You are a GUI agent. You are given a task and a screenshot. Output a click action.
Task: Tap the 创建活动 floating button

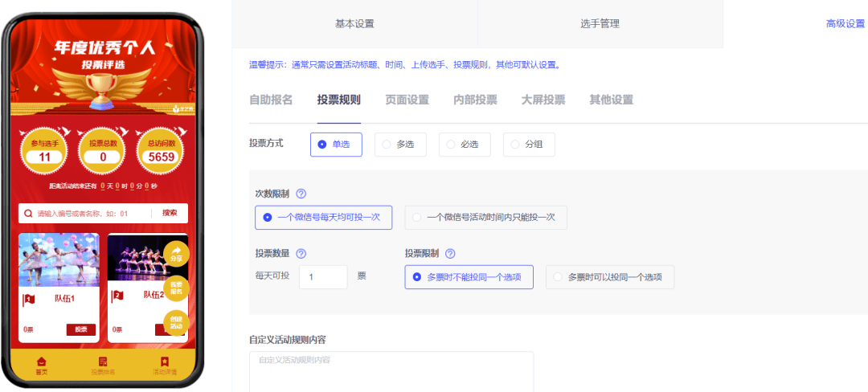(176, 322)
